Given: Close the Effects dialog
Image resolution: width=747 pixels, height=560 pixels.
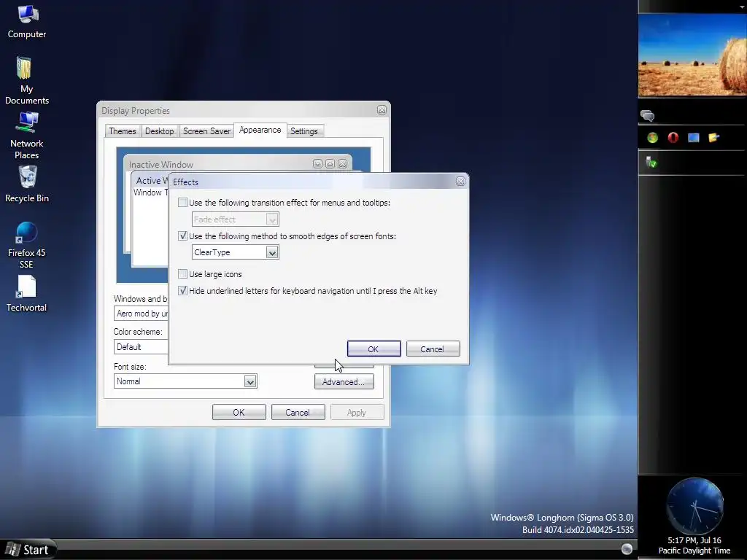Looking at the screenshot, I should click(x=461, y=182).
